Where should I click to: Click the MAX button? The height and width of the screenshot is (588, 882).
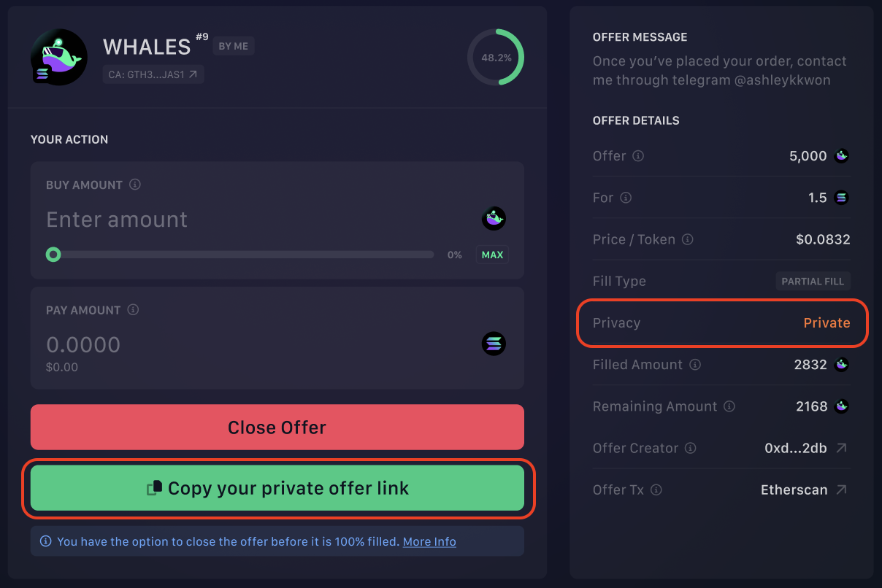click(x=491, y=255)
